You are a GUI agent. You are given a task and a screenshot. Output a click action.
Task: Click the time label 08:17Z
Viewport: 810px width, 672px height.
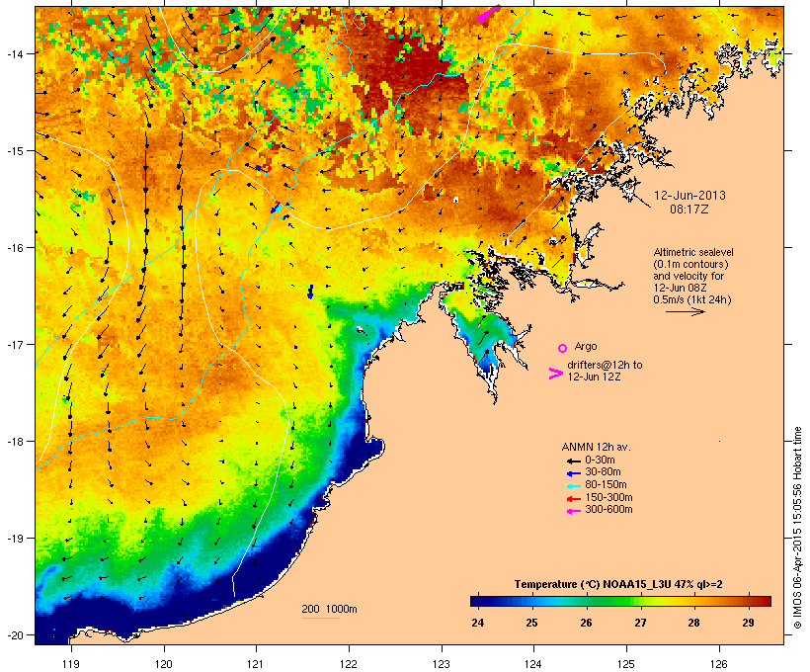click(x=689, y=210)
